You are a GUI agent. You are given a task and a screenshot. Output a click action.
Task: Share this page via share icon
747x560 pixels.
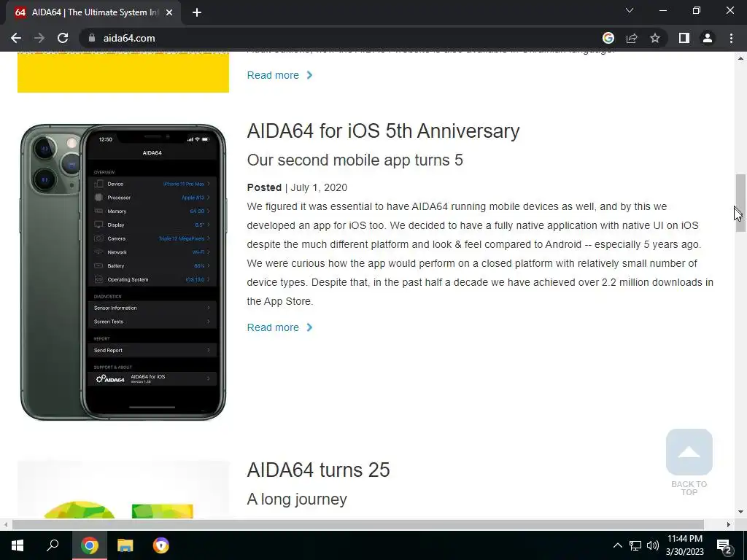pos(632,38)
